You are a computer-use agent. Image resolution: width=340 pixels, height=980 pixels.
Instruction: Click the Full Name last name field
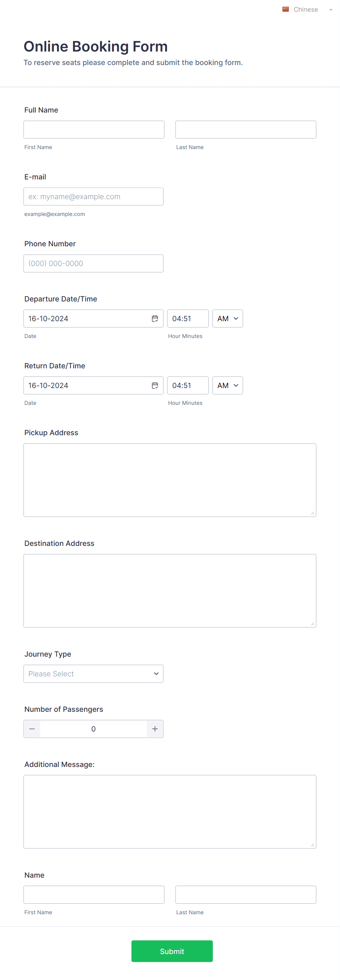[246, 130]
